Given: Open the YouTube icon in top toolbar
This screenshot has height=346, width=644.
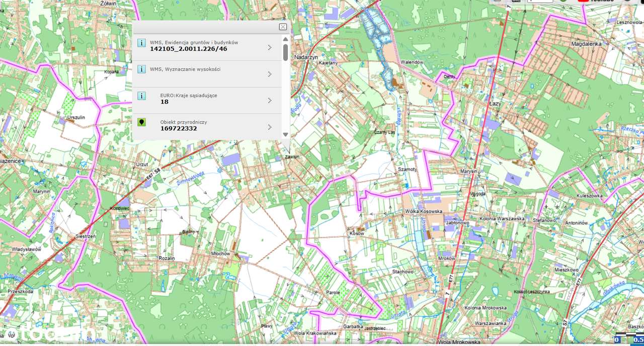Looking at the screenshot, I should [584, 1].
